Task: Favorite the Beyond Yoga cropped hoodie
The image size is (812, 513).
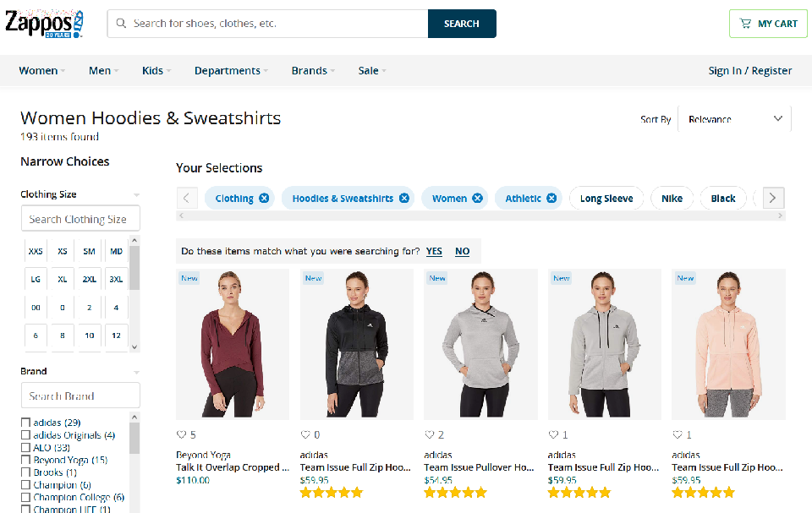Action: click(181, 434)
